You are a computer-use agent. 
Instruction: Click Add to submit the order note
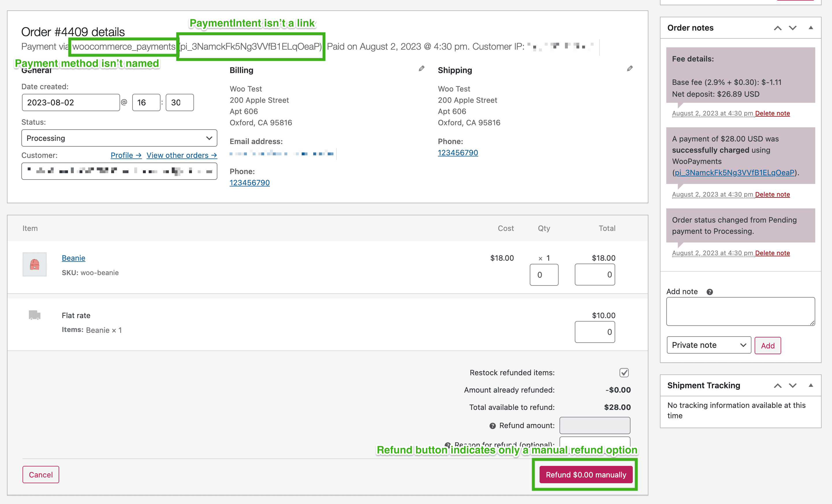pos(768,345)
